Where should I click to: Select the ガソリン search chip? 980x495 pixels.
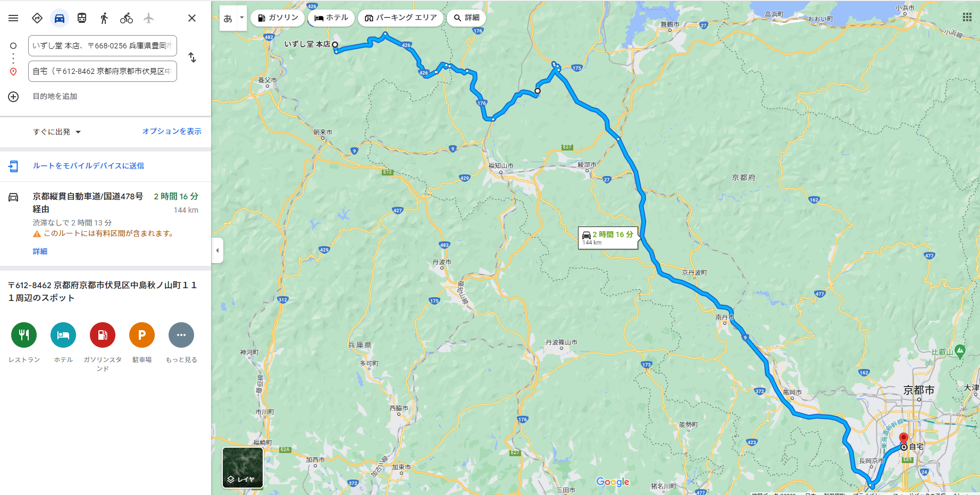coord(278,18)
